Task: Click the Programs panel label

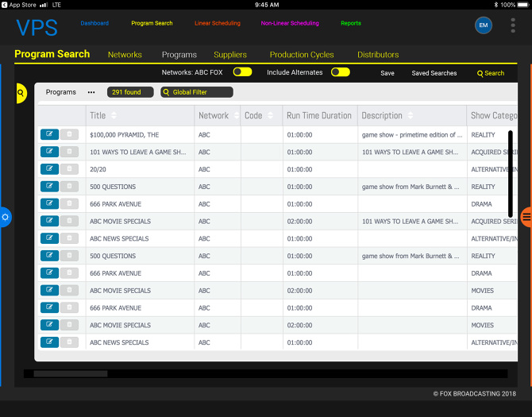Action: click(60, 92)
